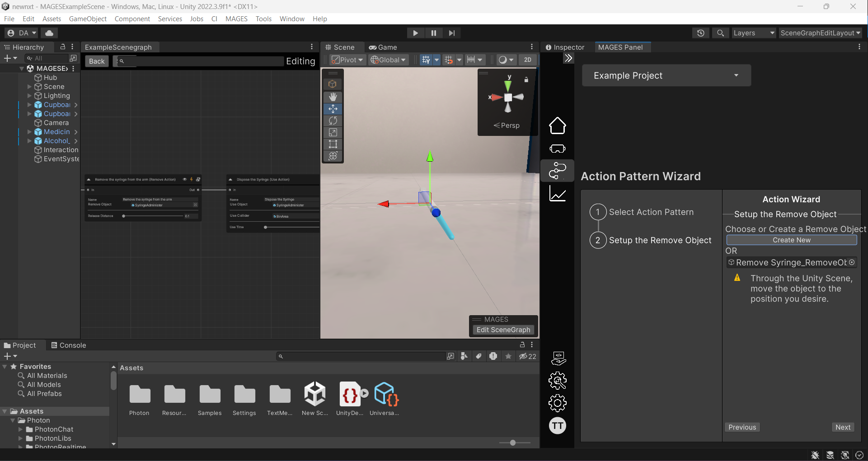
Task: Select the Rotate tool
Action: 333,121
